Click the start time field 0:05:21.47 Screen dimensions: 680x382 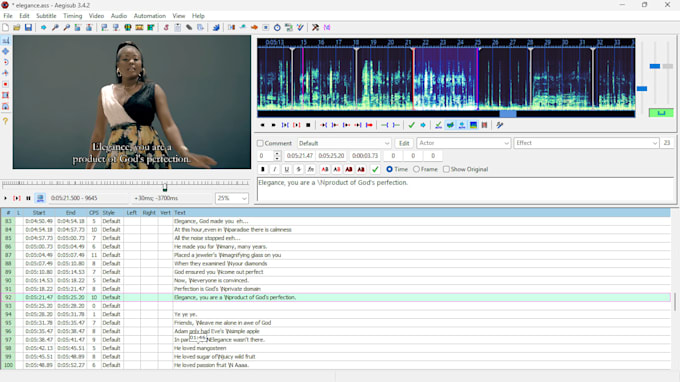(300, 156)
